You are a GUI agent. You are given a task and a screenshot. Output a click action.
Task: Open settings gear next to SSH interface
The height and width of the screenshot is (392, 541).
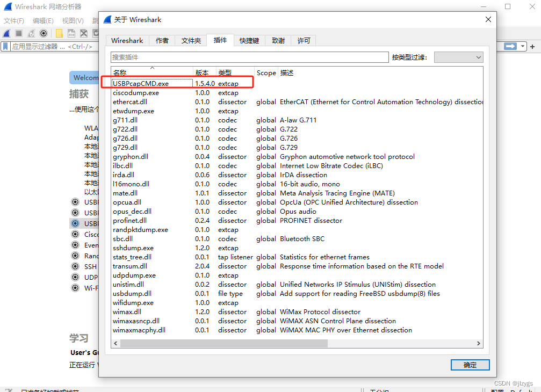pyautogui.click(x=75, y=266)
